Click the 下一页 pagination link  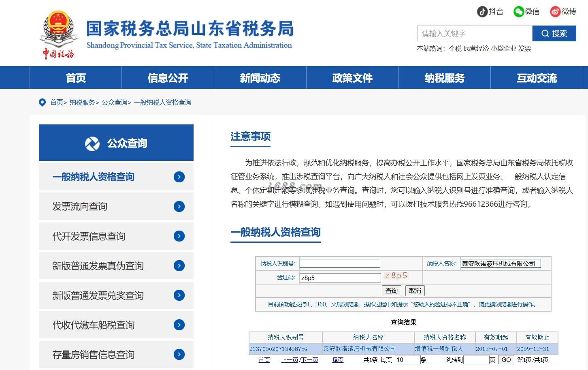[x=309, y=360]
